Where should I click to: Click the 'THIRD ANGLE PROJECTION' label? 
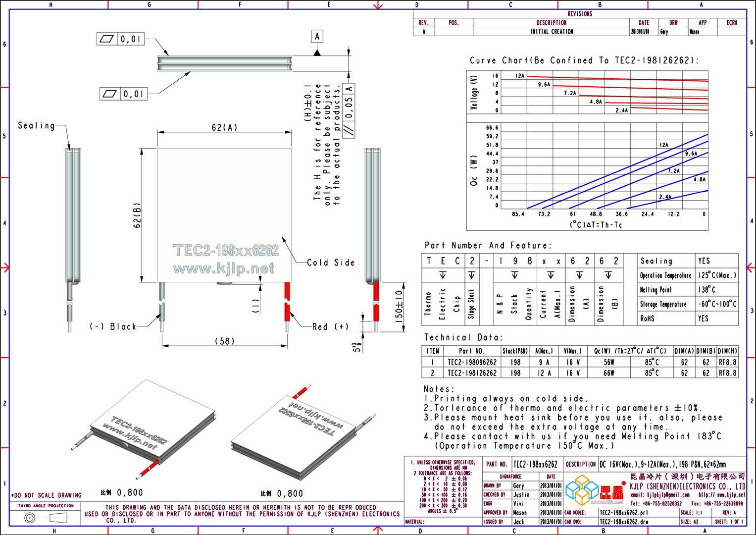[x=46, y=506]
